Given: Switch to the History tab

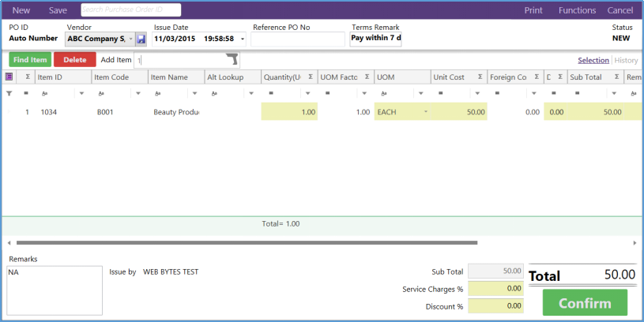Looking at the screenshot, I should pos(626,60).
